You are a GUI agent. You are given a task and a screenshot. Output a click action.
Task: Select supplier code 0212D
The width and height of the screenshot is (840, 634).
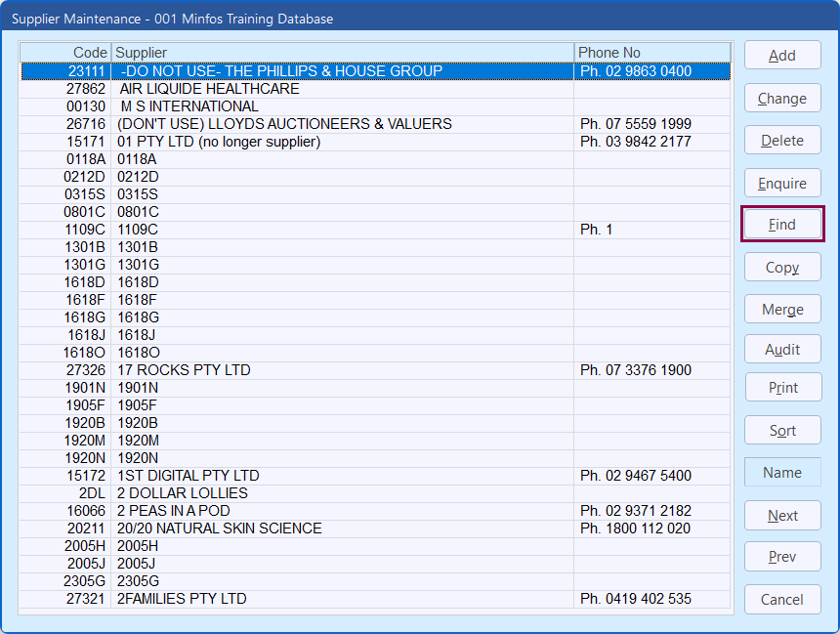[x=375, y=177]
